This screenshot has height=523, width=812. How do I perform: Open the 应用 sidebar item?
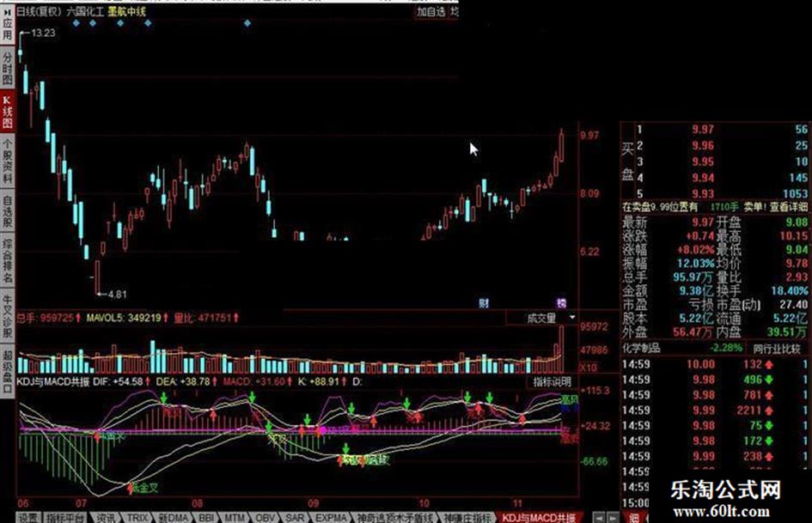7,29
